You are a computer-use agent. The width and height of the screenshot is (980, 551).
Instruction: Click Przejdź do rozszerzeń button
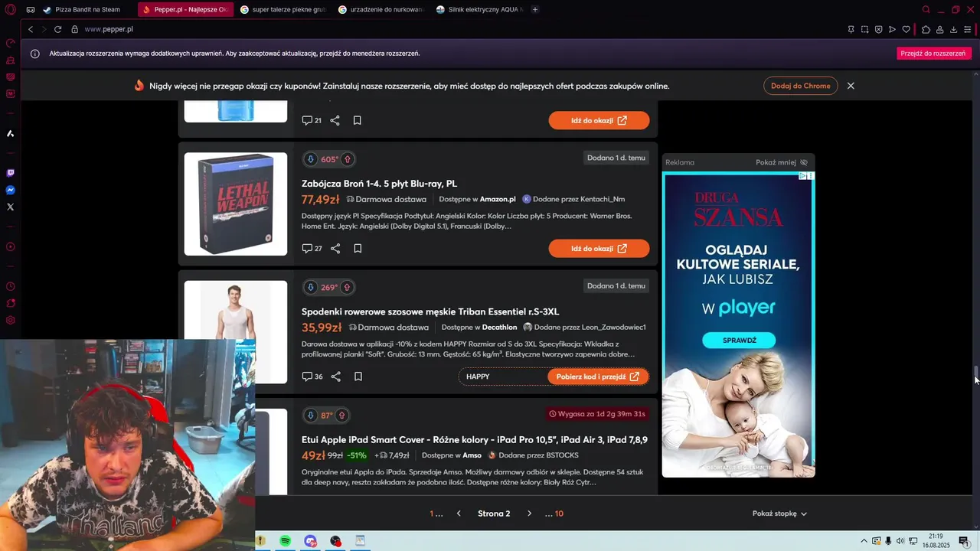933,54
